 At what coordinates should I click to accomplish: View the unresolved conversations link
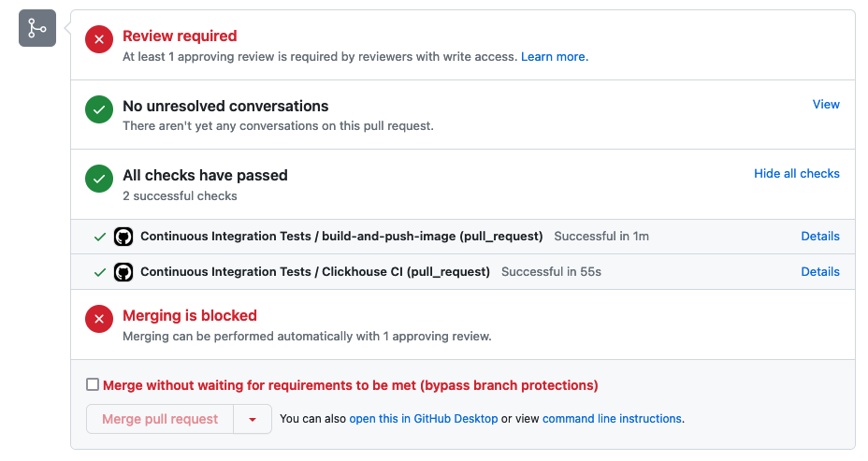pyautogui.click(x=826, y=105)
